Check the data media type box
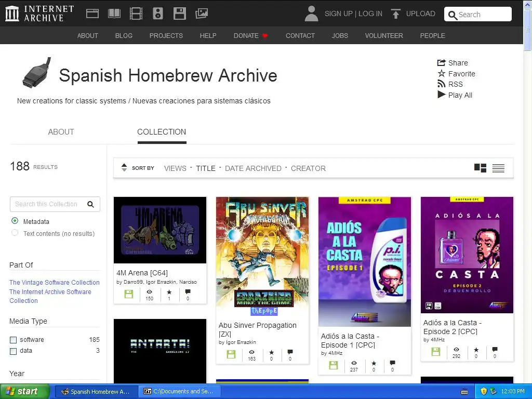This screenshot has height=399, width=532. pos(13,351)
